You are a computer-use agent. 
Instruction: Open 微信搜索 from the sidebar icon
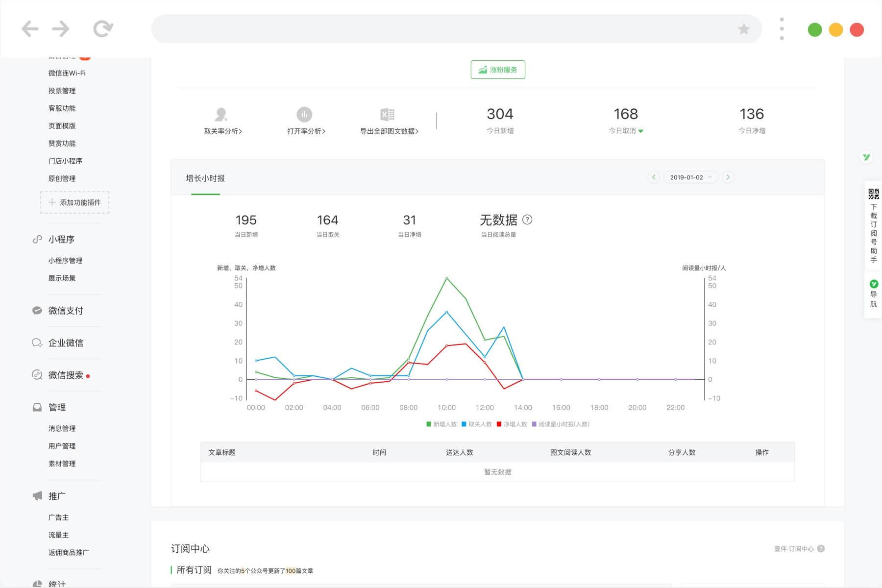(37, 374)
